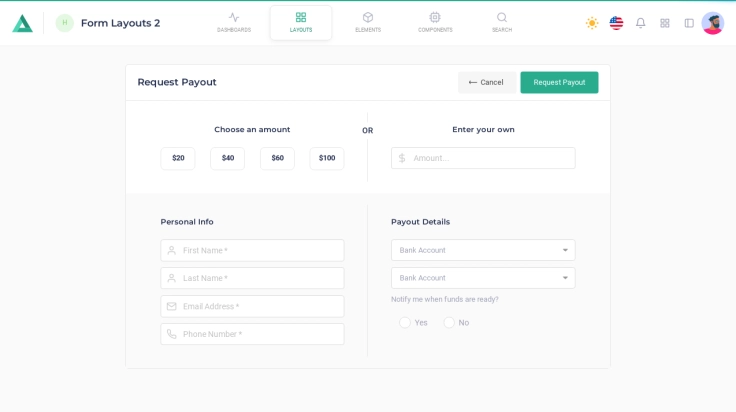Click the Cancel button
The height and width of the screenshot is (412, 736).
coord(486,83)
